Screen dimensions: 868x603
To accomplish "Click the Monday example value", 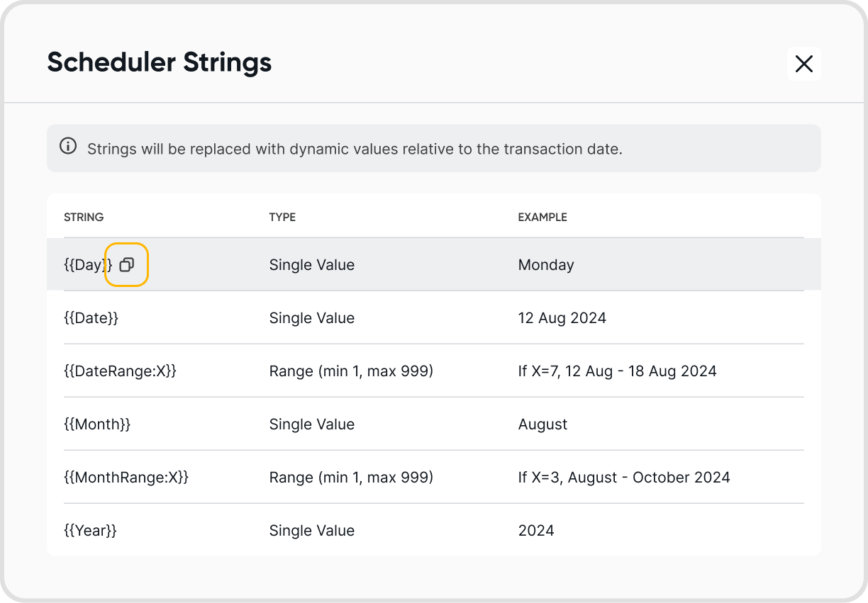I will (546, 265).
